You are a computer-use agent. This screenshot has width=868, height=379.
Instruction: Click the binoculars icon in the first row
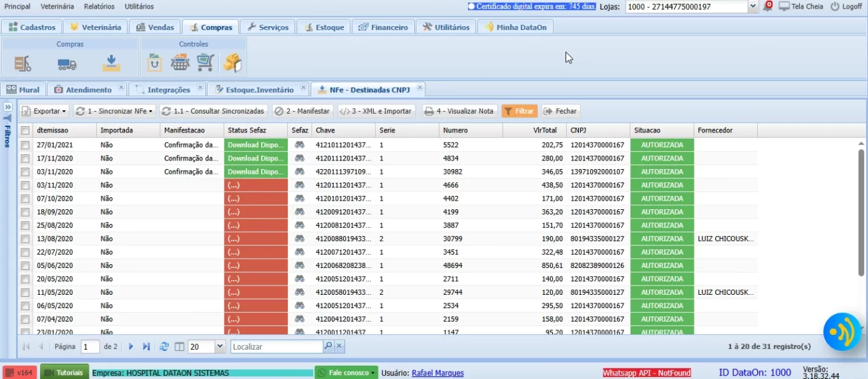coord(300,145)
